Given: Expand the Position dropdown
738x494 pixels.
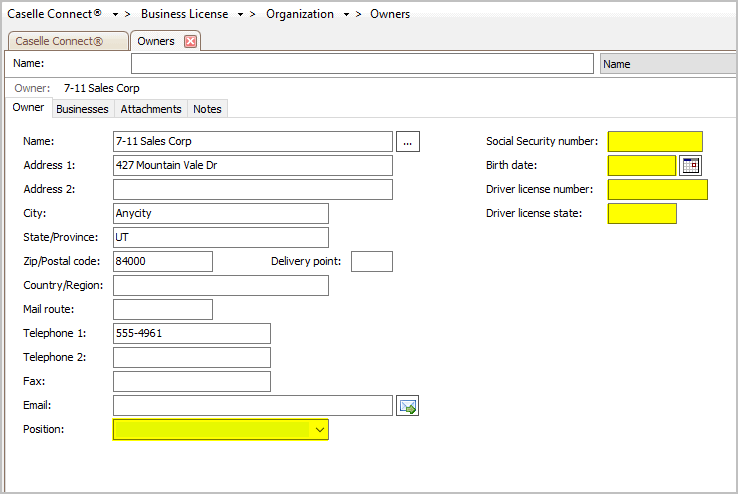Looking at the screenshot, I should 320,429.
